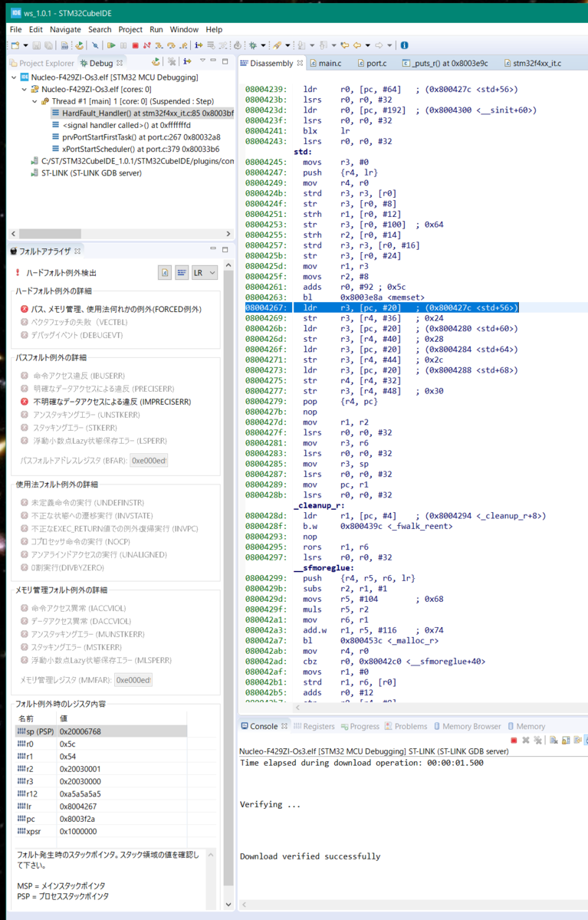The height and width of the screenshot is (920, 588).
Task: Click the Skip All Breakpoints icon
Action: click(95, 46)
